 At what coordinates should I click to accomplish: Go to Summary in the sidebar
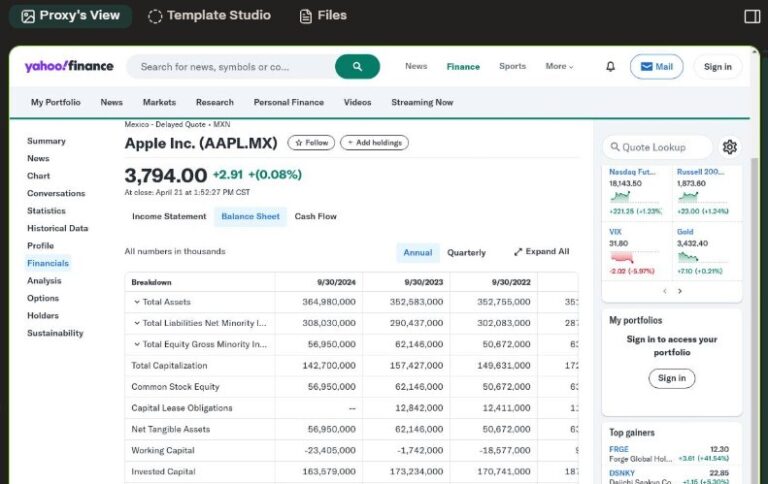coord(46,141)
